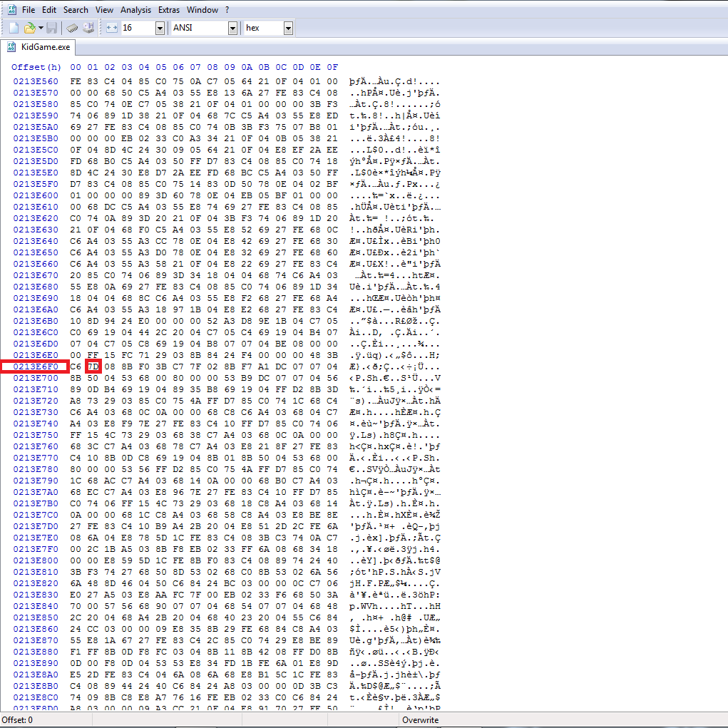Image resolution: width=728 pixels, height=728 pixels.
Task: Click last byte 6A in row 0213E7D0
Action: [332, 526]
